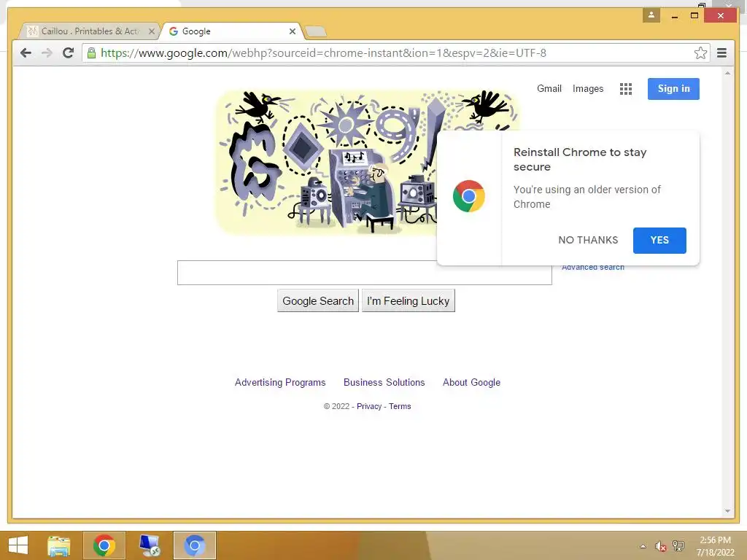Close the Caillou Printables tab

tap(152, 31)
